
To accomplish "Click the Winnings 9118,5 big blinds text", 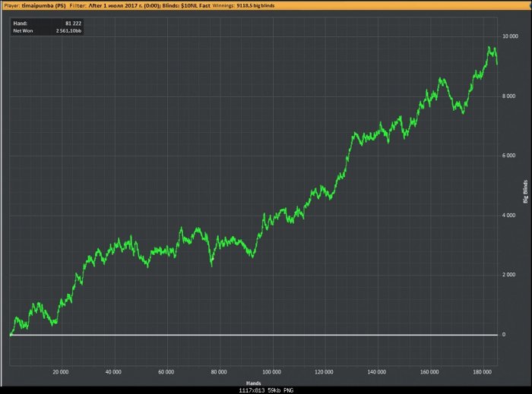I will click(244, 5).
